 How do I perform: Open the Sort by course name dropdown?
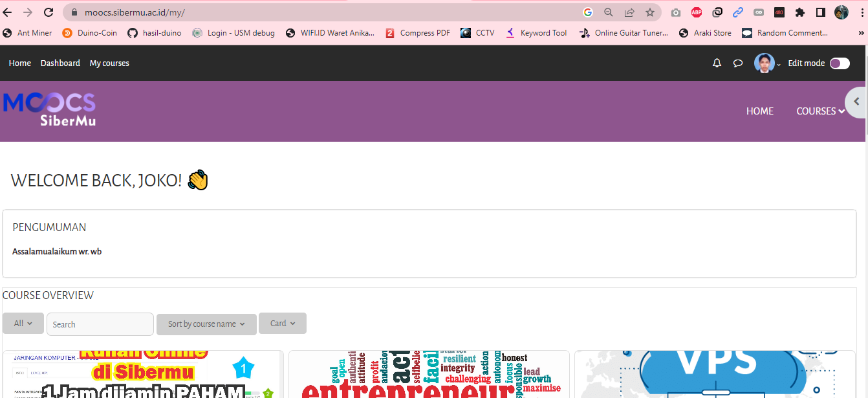pyautogui.click(x=206, y=324)
